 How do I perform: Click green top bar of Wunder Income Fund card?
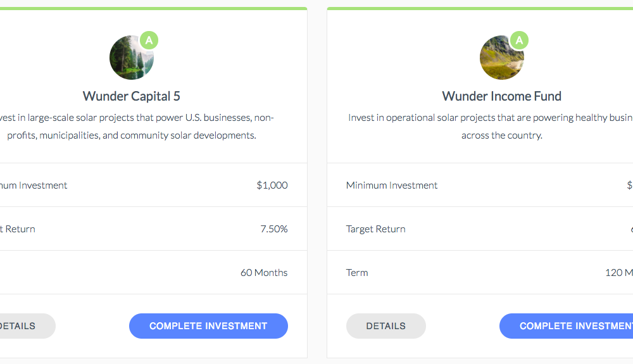480,8
